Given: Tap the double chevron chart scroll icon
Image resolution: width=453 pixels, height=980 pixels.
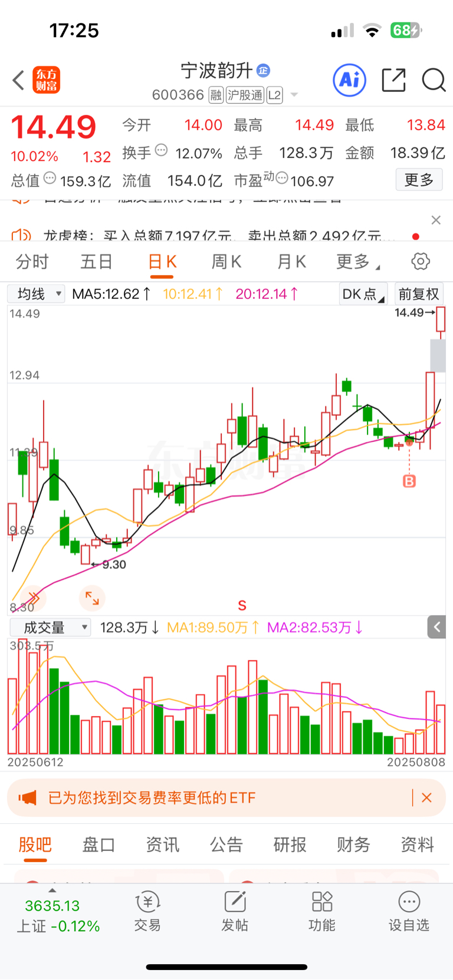Looking at the screenshot, I should coord(33,599).
